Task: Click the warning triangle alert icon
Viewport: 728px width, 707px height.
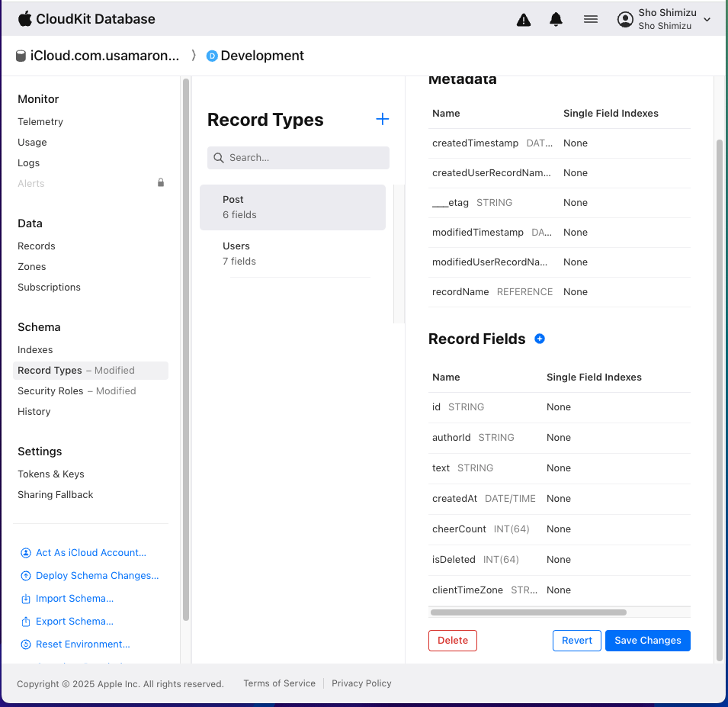Action: (524, 20)
